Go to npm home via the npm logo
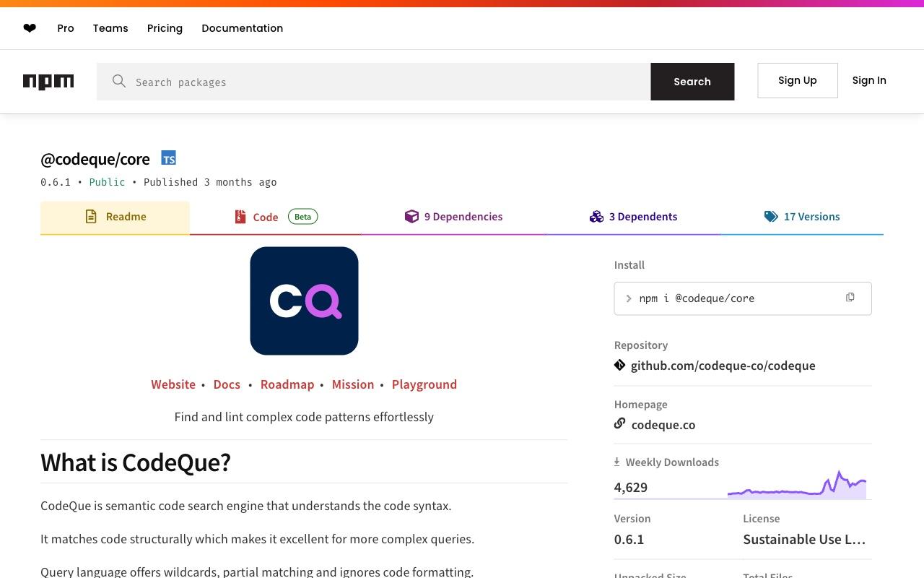The height and width of the screenshot is (578, 924). tap(48, 82)
